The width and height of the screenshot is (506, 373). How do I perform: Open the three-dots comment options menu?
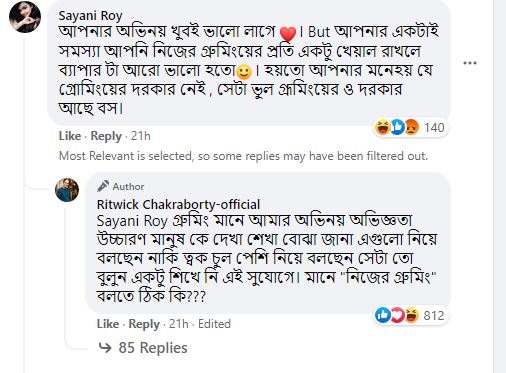point(470,63)
